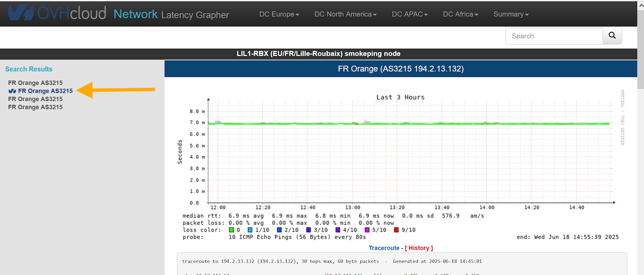Select the light blue 1/10 loss legend box
The height and width of the screenshot is (275, 644).
coord(250,230)
